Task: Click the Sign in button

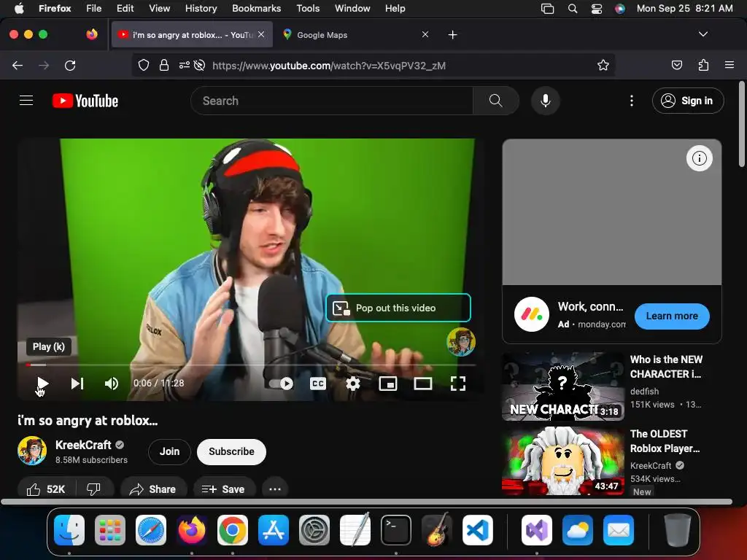Action: pos(688,101)
